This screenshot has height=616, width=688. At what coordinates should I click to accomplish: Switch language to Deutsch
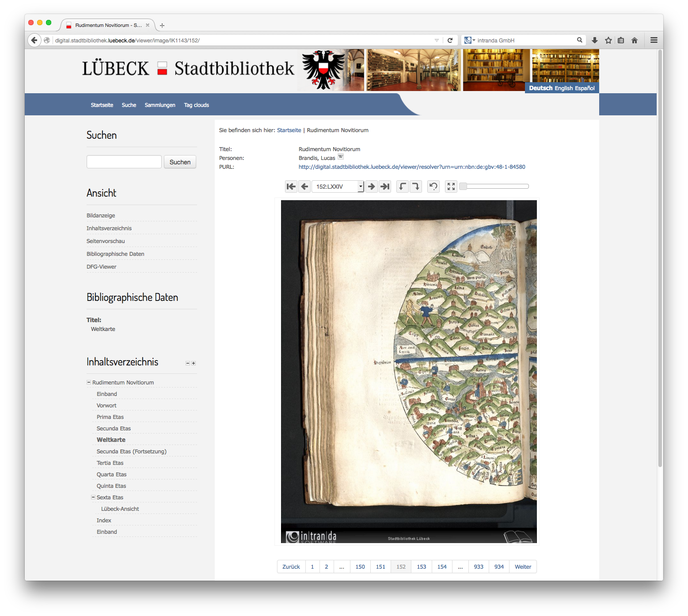click(x=541, y=88)
